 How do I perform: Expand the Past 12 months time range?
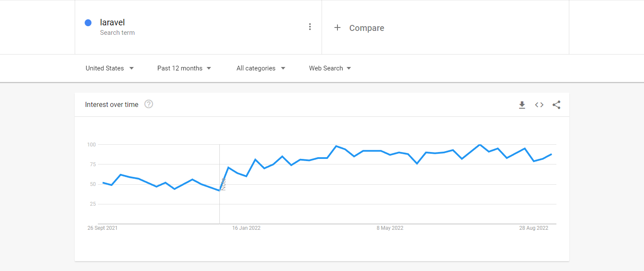click(x=184, y=68)
